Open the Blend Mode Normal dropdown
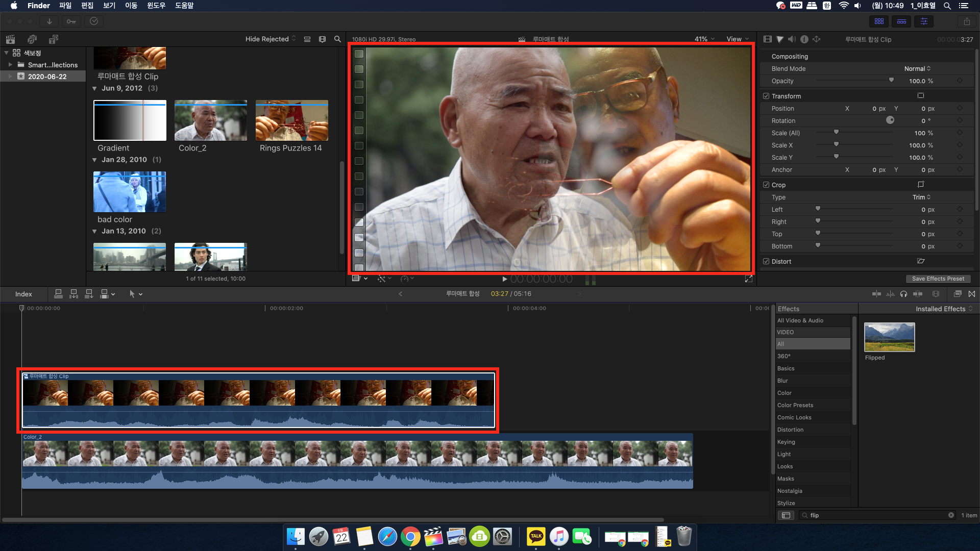Viewport: 980px width, 551px height. tap(917, 68)
